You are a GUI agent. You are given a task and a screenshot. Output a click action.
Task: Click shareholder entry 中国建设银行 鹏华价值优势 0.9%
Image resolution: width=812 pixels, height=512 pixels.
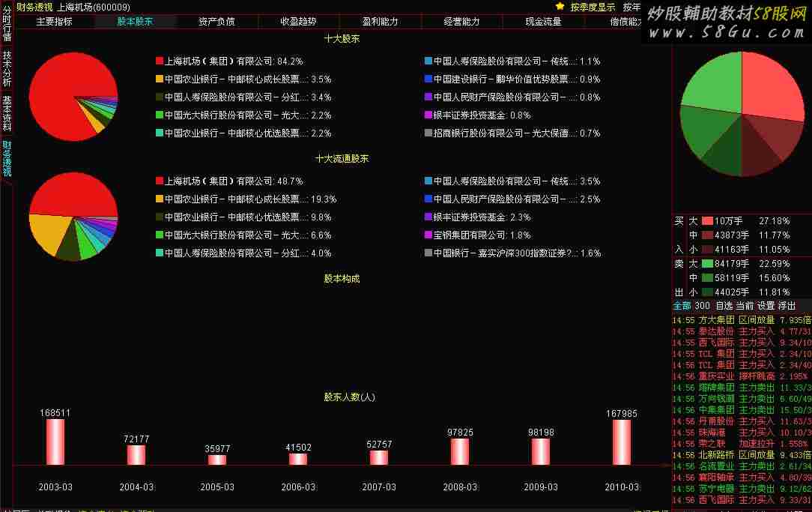(512, 79)
